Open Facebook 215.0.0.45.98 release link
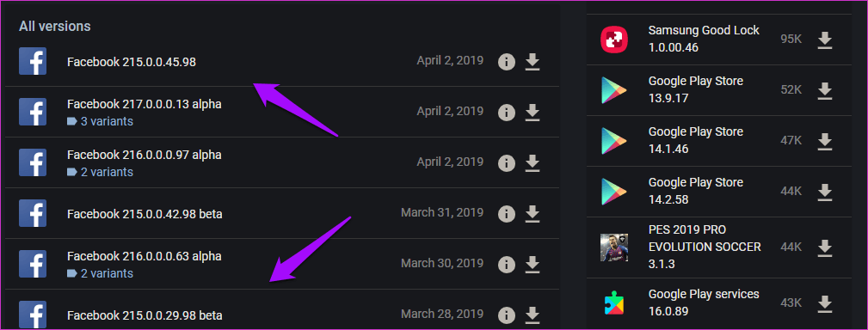The width and height of the screenshot is (868, 330). pyautogui.click(x=132, y=62)
